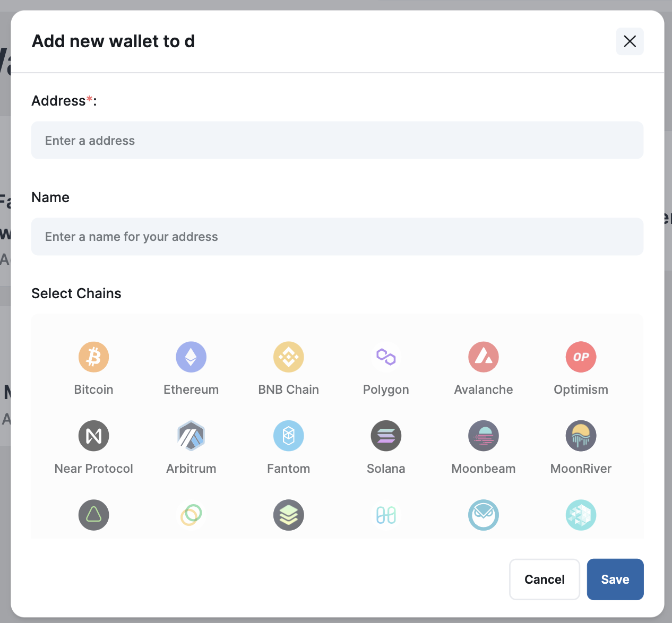672x623 pixels.
Task: Select the Moonbeam chain icon
Action: coord(484,436)
